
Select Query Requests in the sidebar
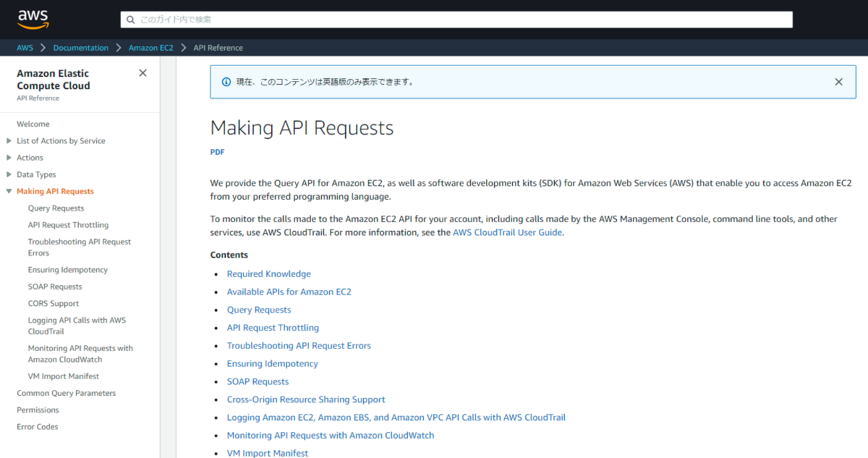click(x=56, y=208)
